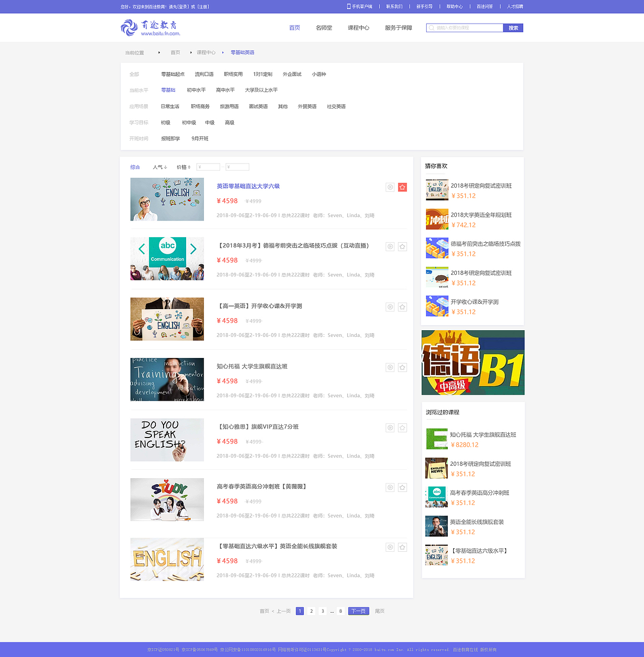644x657 pixels.
Task: Click the 搜索 search button
Action: coord(513,28)
